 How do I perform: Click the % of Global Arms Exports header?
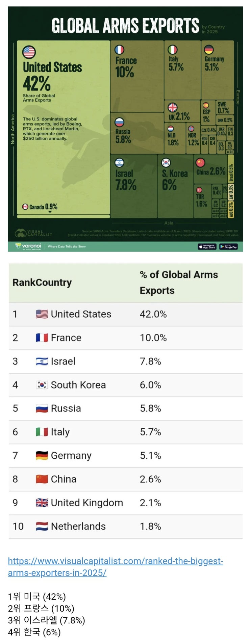pos(179,283)
